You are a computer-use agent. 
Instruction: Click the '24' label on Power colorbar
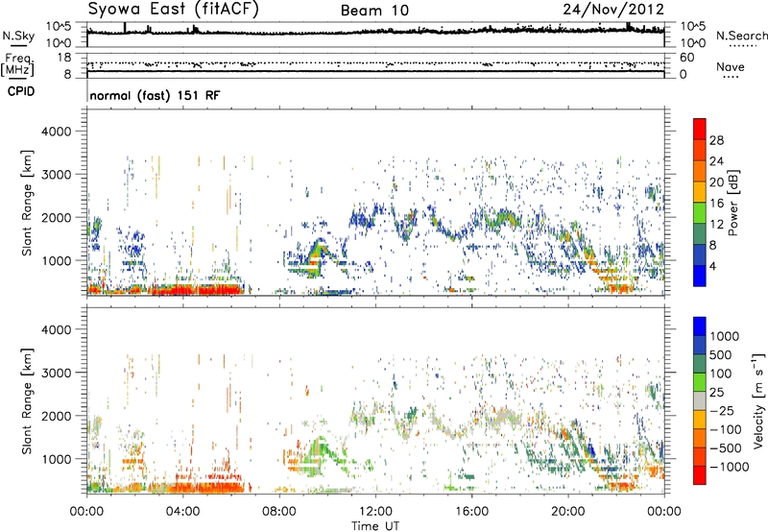point(716,161)
